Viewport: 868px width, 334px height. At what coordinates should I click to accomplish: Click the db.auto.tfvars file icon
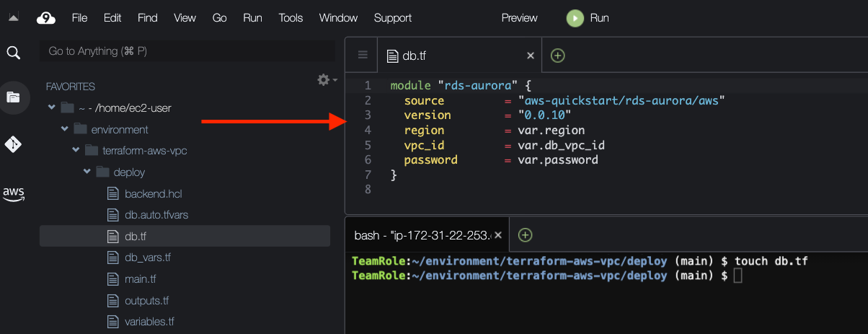pyautogui.click(x=112, y=214)
